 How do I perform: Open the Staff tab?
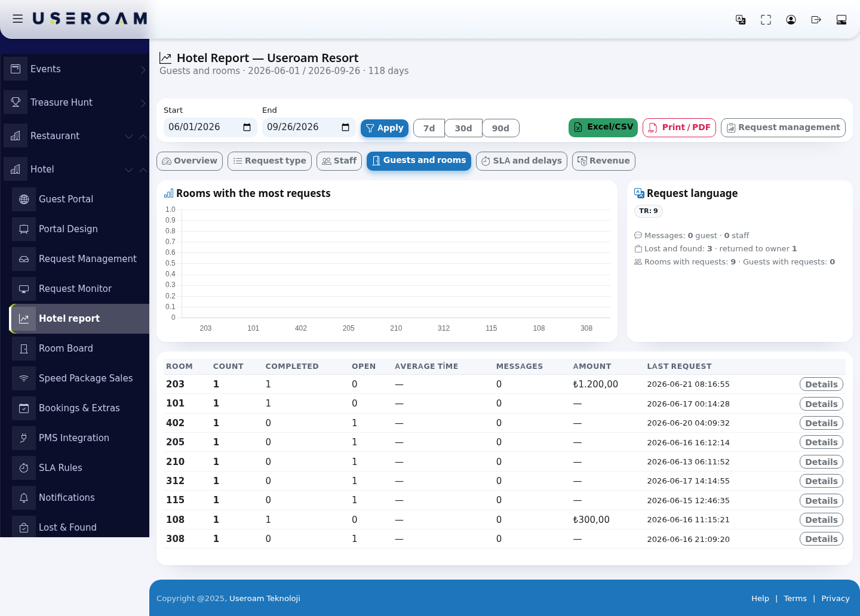click(339, 161)
